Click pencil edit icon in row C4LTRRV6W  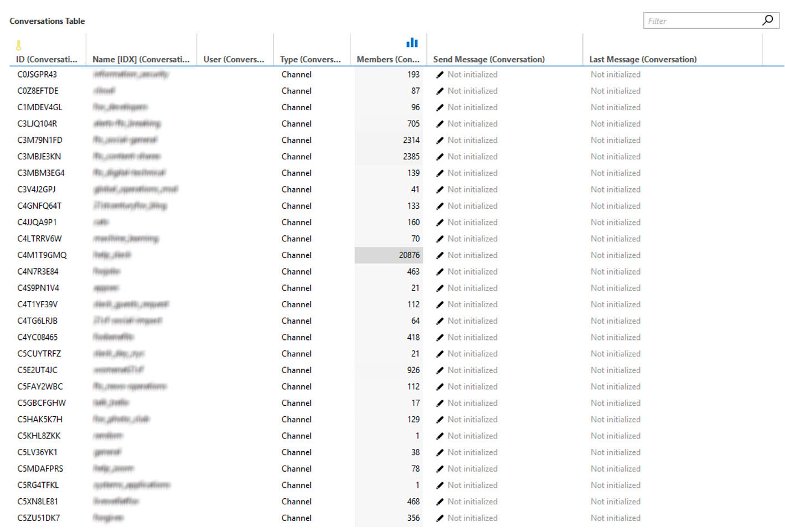440,239
